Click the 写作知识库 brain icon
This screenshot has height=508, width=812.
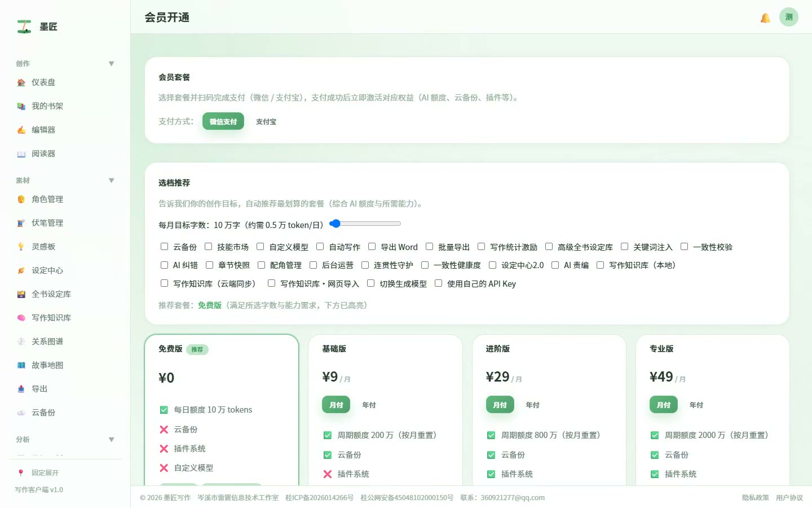[x=21, y=318]
